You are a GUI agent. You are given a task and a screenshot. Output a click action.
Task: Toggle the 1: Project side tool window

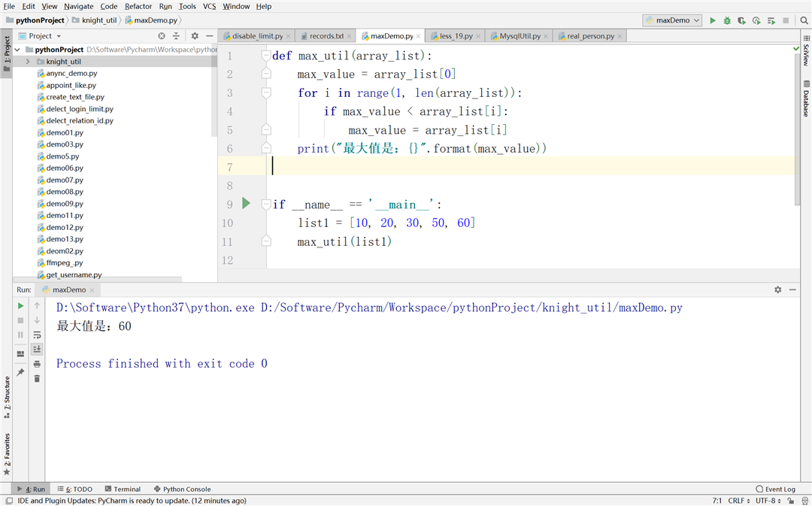click(7, 53)
